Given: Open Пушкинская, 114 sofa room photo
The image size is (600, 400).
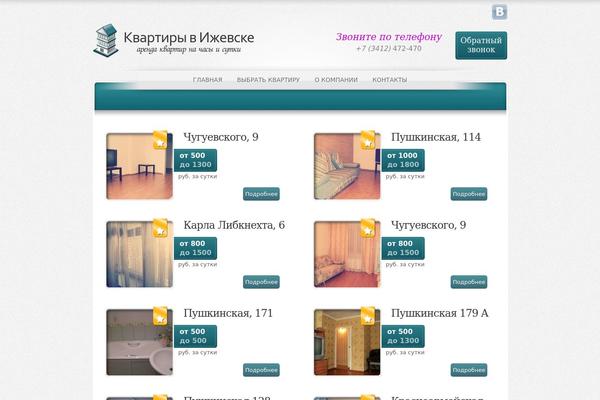Looking at the screenshot, I should [347, 166].
